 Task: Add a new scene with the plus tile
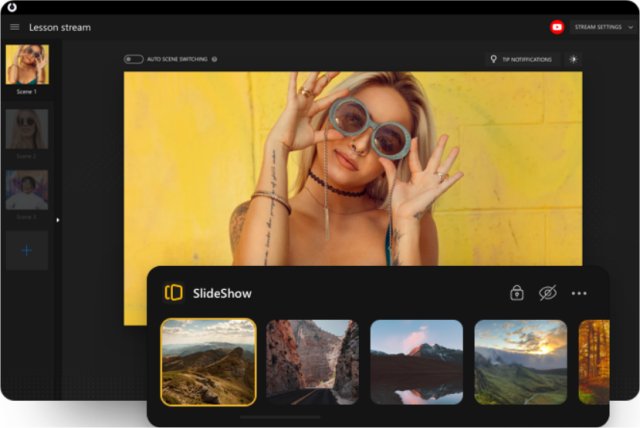point(27,250)
